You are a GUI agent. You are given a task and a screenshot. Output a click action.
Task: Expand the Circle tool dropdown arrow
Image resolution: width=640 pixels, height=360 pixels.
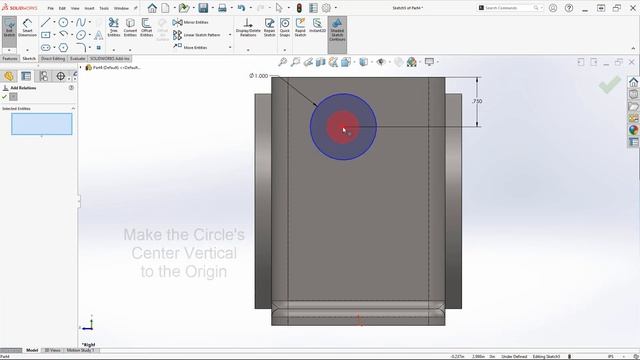click(72, 22)
